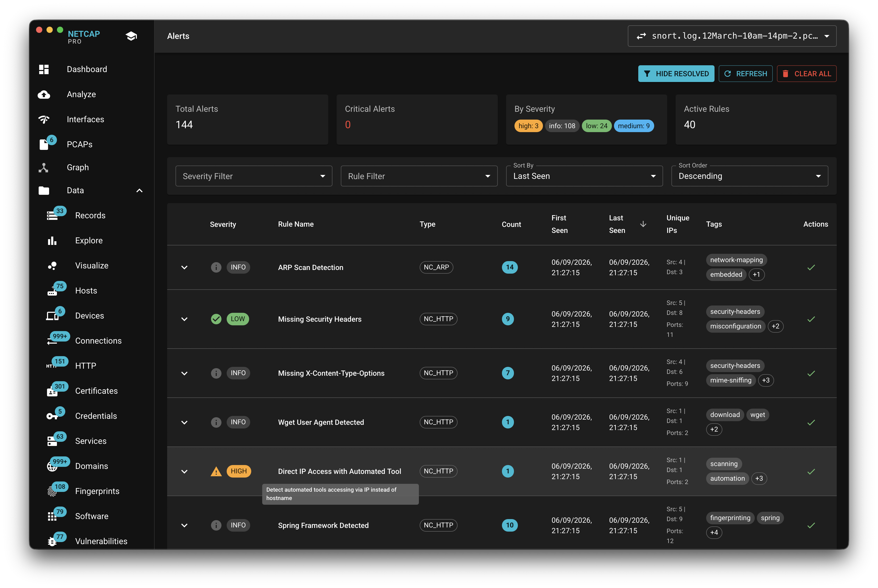Click the NC_ARP type chip
This screenshot has width=878, height=588.
[x=436, y=267]
